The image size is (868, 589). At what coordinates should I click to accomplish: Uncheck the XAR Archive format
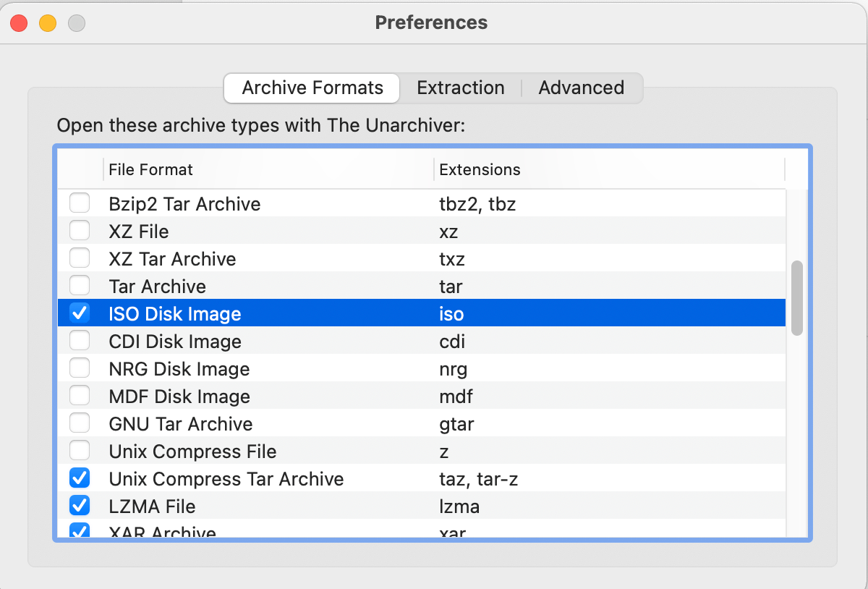(x=80, y=530)
